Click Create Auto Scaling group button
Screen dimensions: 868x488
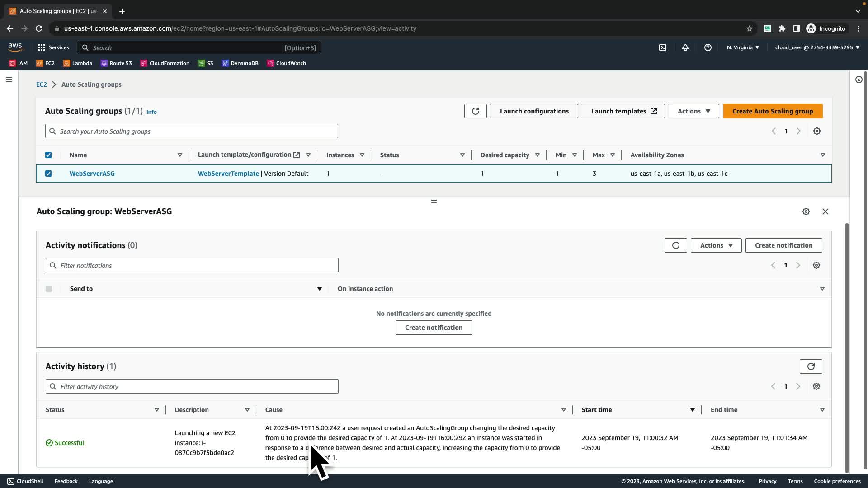(x=773, y=111)
